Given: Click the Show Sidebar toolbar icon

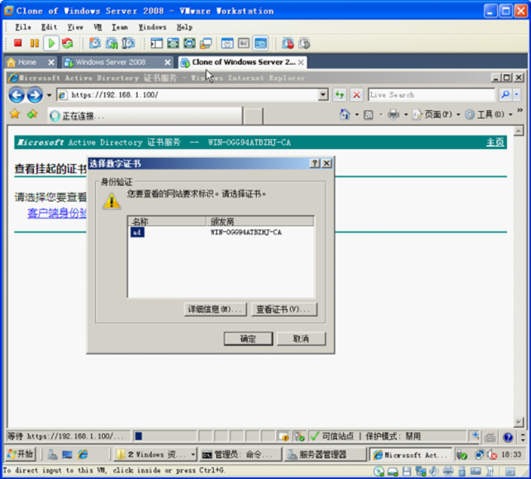Looking at the screenshot, I should (156, 43).
